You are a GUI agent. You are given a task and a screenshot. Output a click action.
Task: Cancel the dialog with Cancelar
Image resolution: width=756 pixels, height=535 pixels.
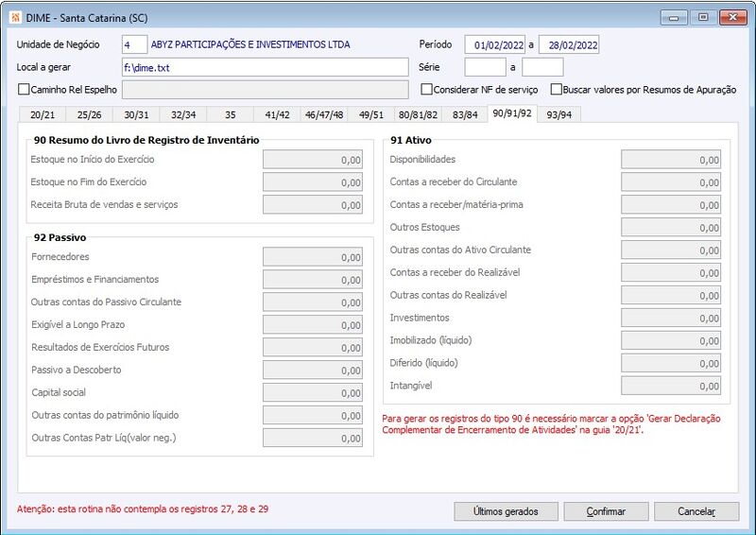[x=696, y=511]
